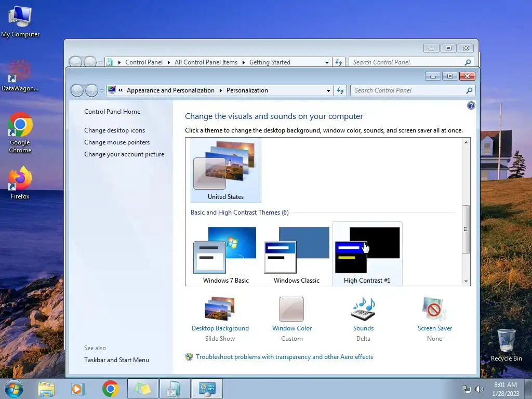The height and width of the screenshot is (399, 532).
Task: Open the Desktop Background text link
Action: (220, 328)
